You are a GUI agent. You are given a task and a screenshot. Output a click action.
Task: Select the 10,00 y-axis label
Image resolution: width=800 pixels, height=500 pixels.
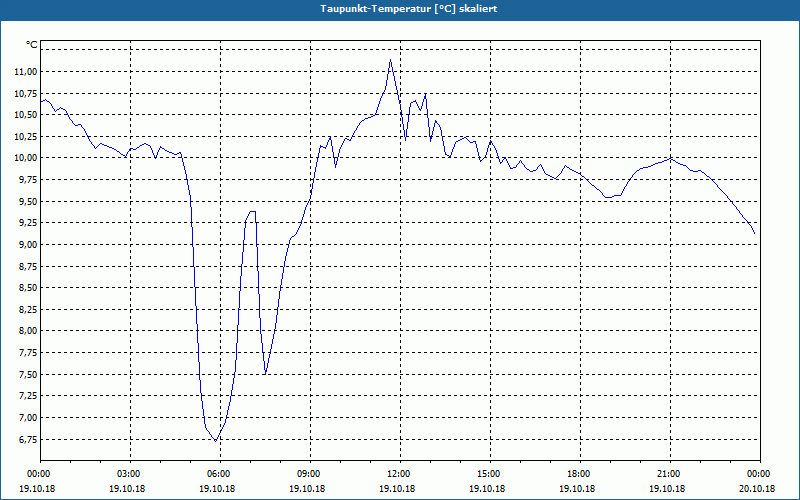pyautogui.click(x=26, y=158)
